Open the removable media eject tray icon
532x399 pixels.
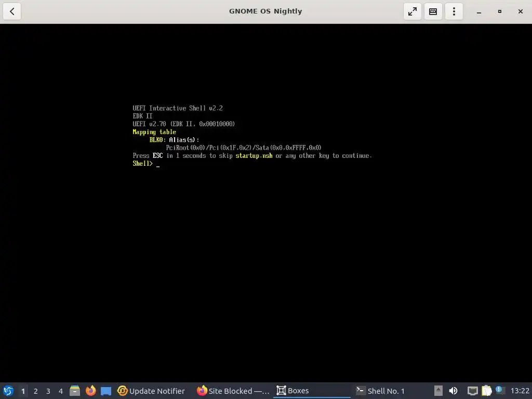pyautogui.click(x=438, y=391)
